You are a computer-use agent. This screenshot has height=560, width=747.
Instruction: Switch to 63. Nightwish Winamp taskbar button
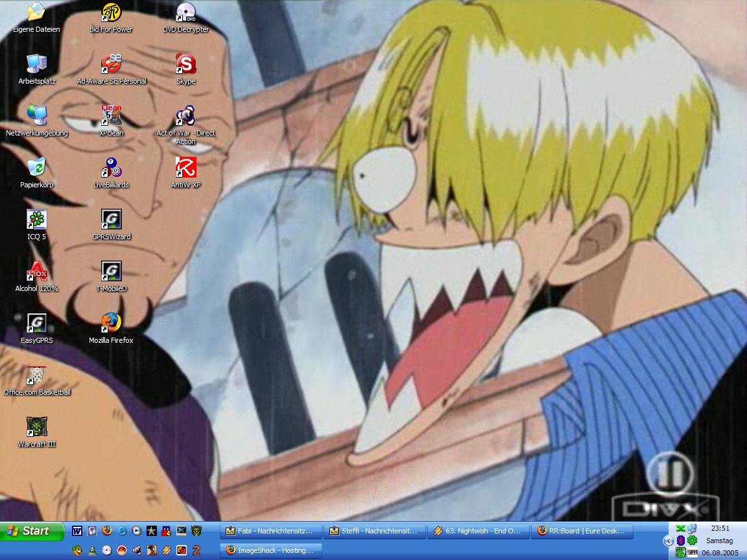click(x=478, y=531)
